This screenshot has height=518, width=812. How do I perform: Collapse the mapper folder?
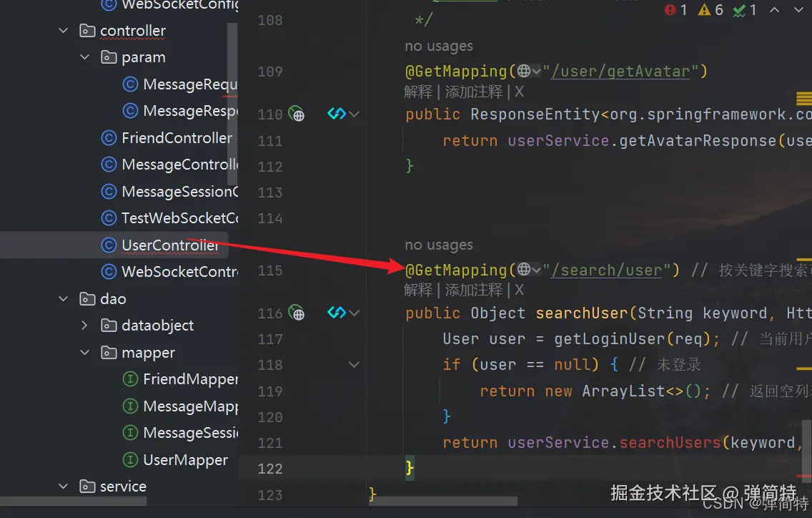point(85,352)
